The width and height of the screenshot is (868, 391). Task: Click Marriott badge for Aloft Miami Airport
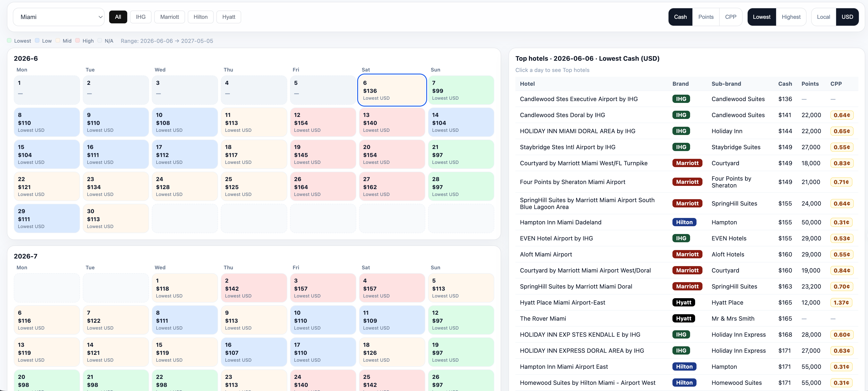[687, 254]
